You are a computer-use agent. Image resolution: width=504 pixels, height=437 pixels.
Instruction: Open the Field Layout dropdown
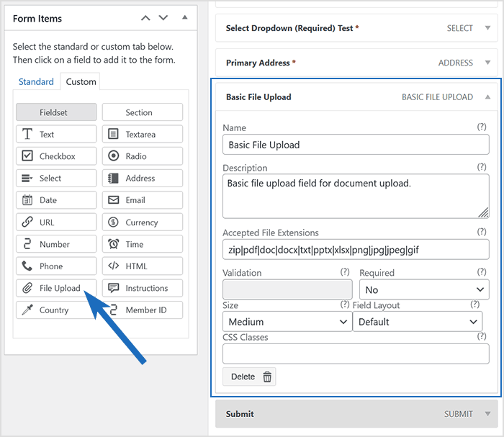[417, 322]
